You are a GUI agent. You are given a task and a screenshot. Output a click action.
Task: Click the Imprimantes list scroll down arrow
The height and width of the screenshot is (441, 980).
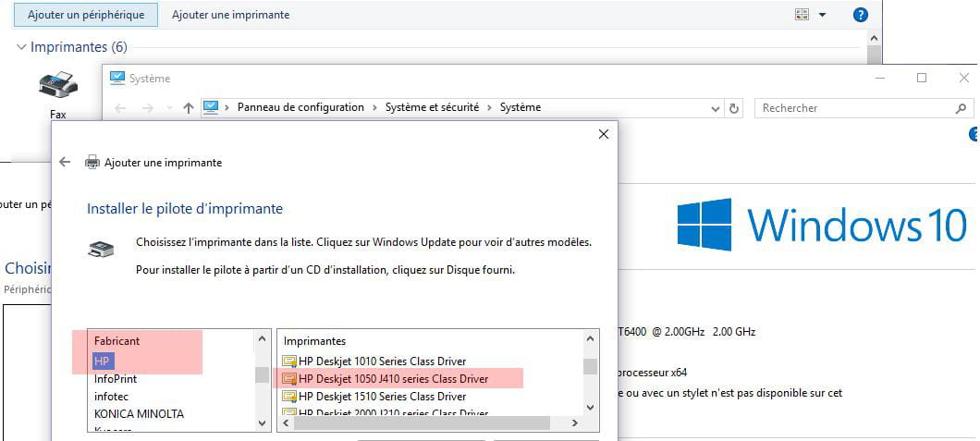[x=590, y=408]
